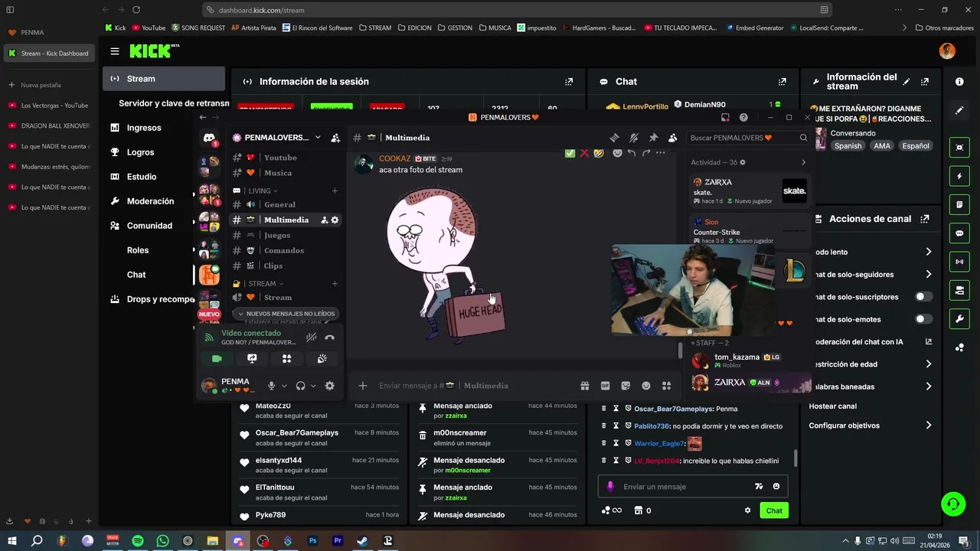Expand Restricción de edad options
Image resolution: width=980 pixels, height=551 pixels.
click(x=928, y=364)
